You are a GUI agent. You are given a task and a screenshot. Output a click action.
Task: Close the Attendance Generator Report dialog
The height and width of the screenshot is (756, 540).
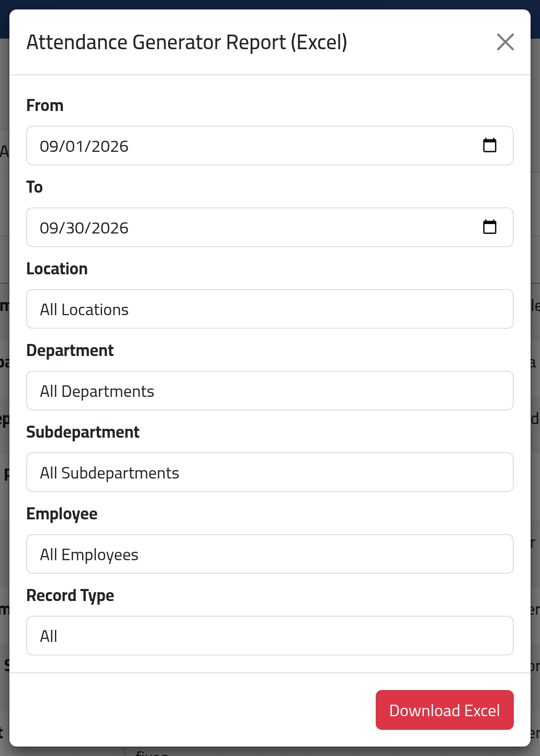[x=505, y=42]
